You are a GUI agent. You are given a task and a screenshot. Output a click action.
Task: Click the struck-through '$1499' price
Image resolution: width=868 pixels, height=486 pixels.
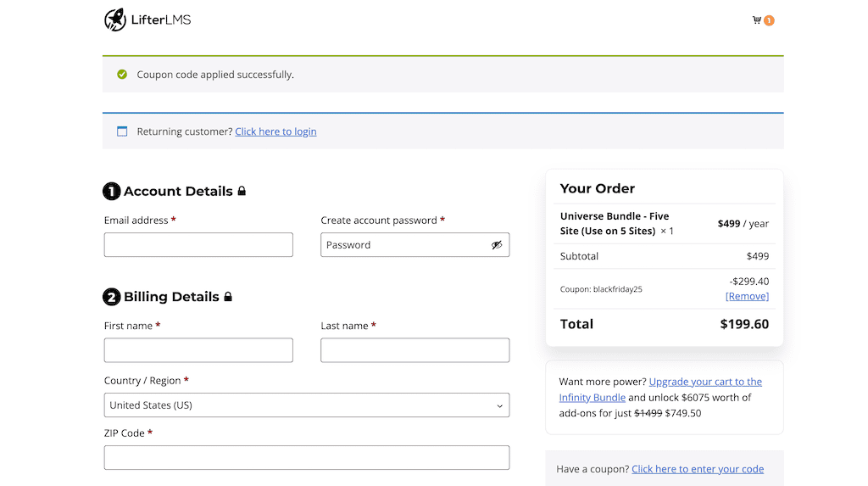coord(648,413)
